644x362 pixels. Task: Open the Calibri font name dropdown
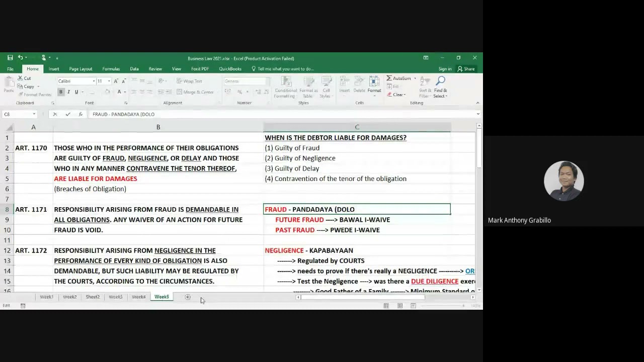click(x=94, y=81)
